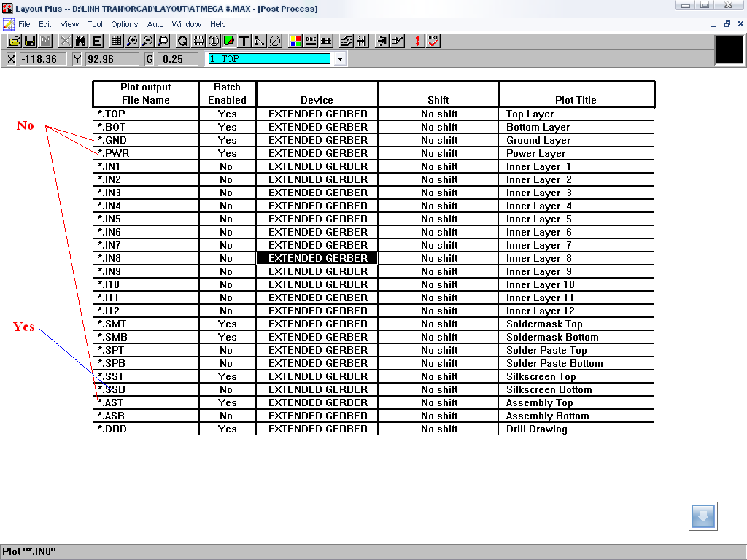This screenshot has height=560, width=747.
Task: Select the pin tool numbered circle icon
Action: [214, 42]
